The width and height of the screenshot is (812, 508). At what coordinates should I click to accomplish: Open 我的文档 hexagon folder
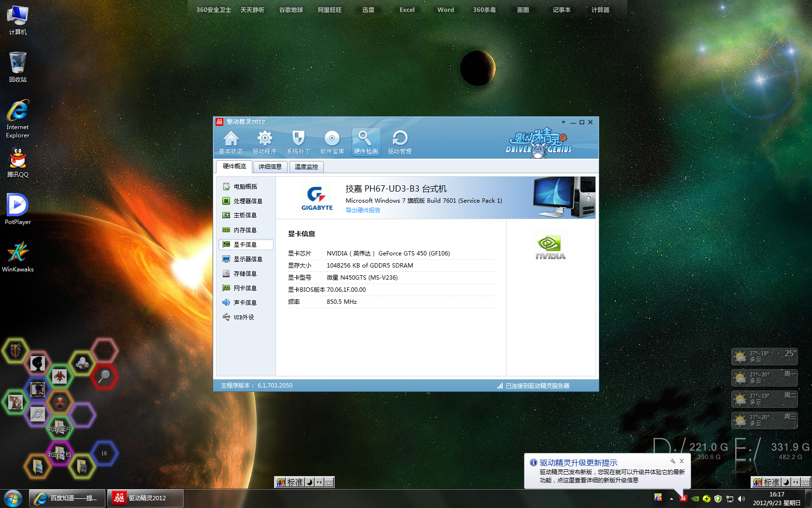click(59, 453)
